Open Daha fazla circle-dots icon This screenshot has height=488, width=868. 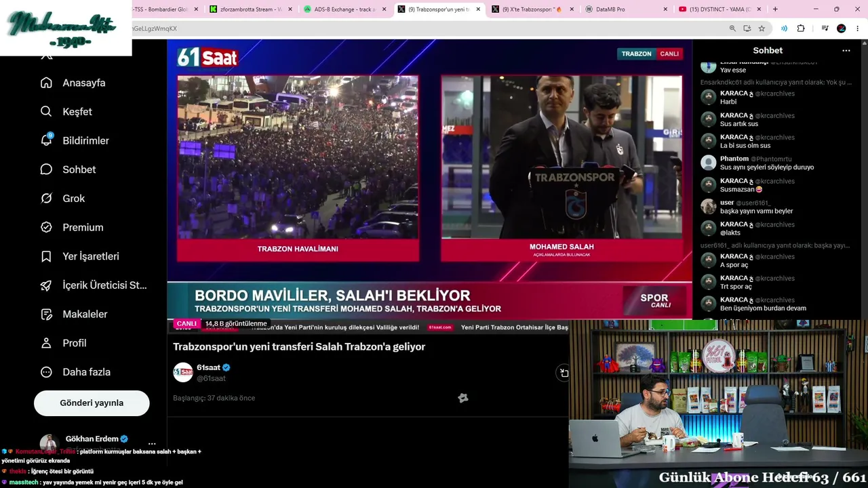point(46,372)
